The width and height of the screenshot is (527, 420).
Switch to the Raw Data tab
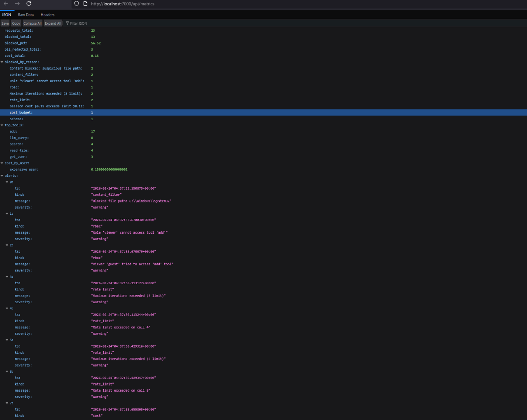tap(26, 15)
